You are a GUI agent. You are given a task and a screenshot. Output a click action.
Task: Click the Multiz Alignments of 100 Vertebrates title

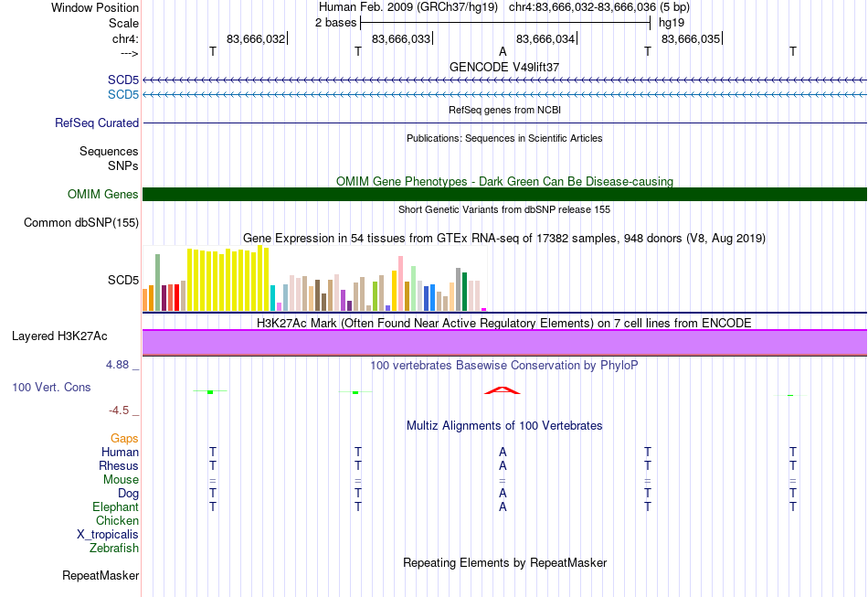click(x=504, y=425)
